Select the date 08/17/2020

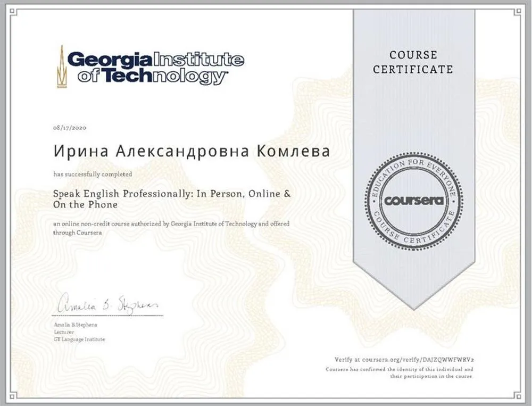[70, 128]
